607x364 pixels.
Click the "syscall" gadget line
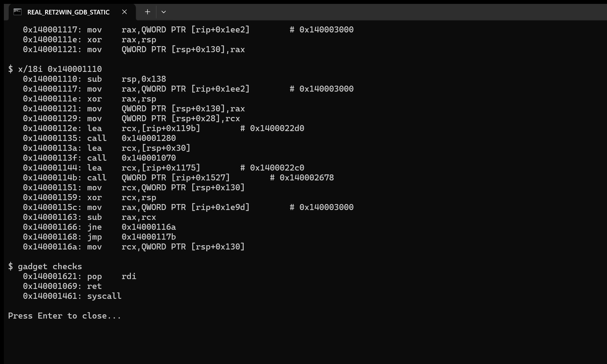click(x=72, y=296)
